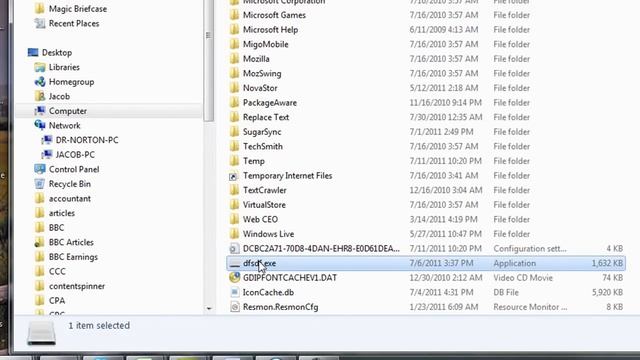Click the Resource Monitor type cell
This screenshot has width=640, height=360.
point(530,307)
